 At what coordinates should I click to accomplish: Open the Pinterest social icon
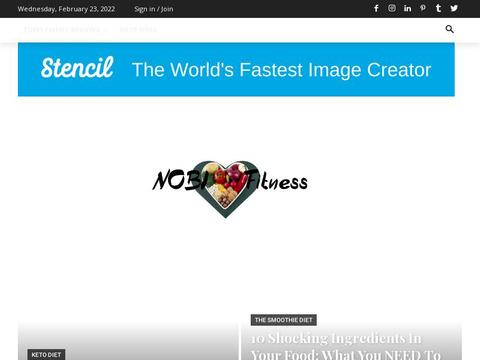(423, 8)
